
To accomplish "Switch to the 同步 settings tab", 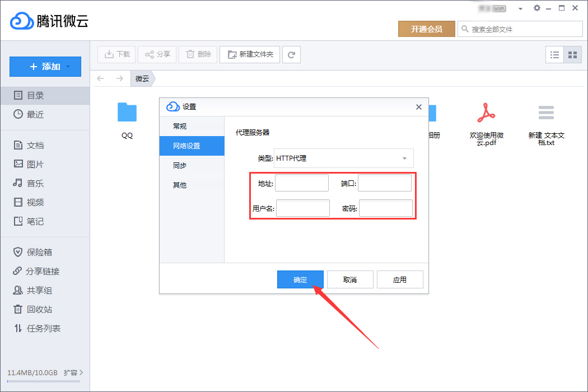I will tap(181, 165).
